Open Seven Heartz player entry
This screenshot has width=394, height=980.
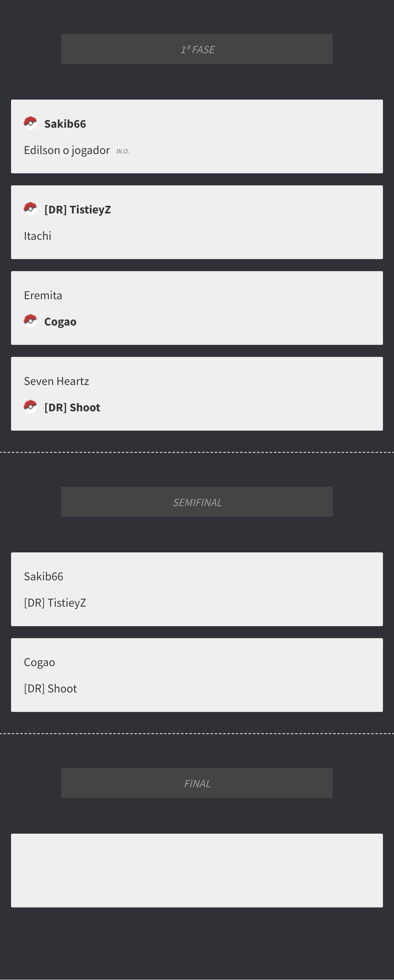[x=56, y=381]
